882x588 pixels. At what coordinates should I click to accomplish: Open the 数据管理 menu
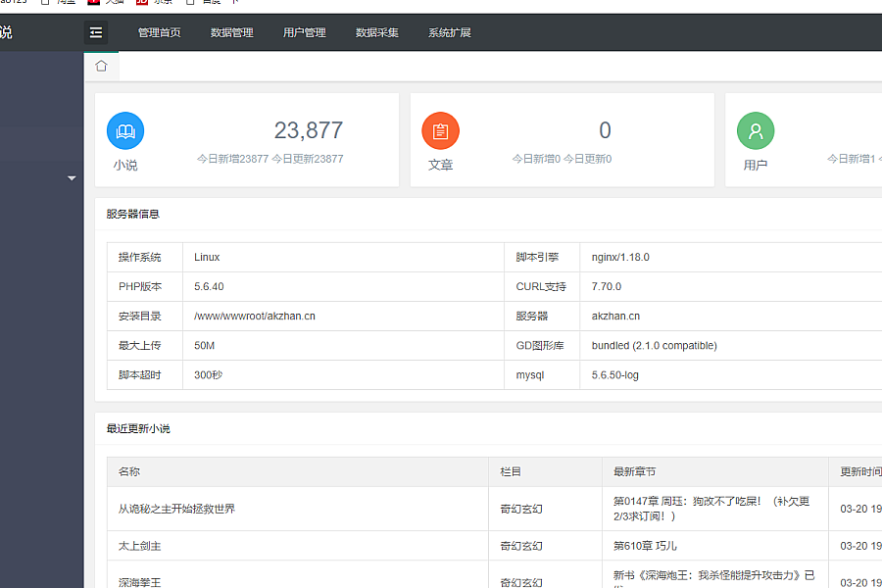[231, 32]
